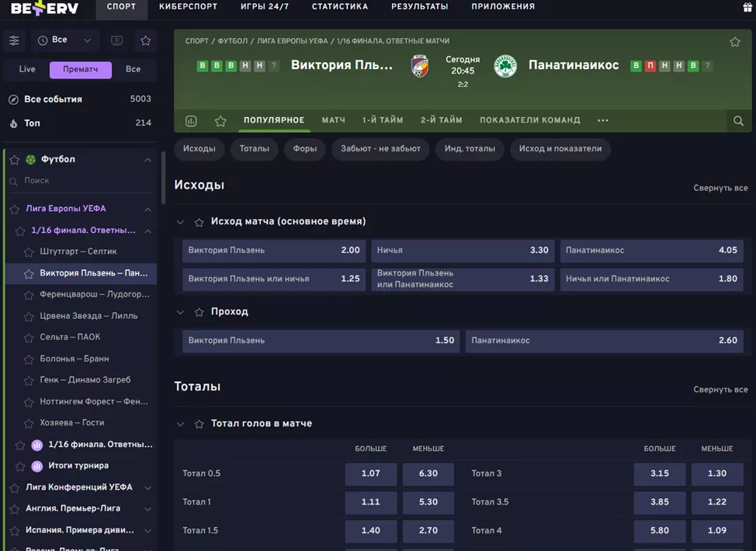This screenshot has height=551, width=756.
Task: Expand Лига Конференций УЕФА league
Action: point(147,487)
